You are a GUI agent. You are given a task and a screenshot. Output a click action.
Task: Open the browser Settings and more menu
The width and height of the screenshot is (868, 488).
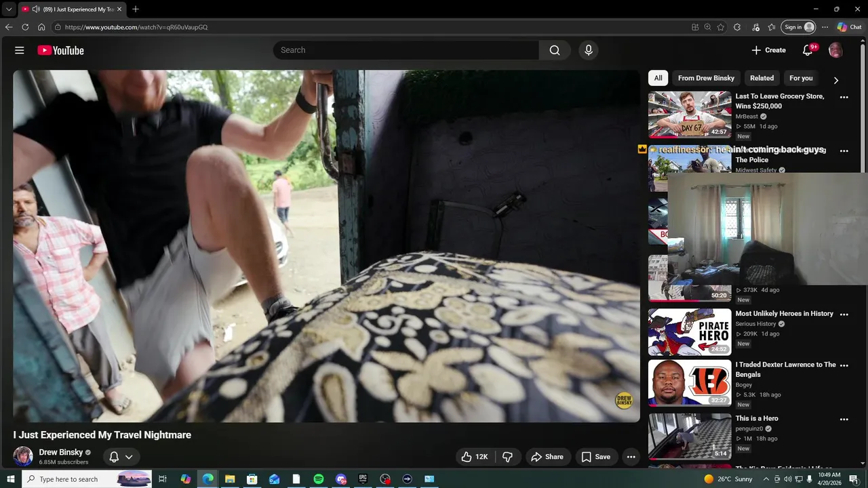[825, 27]
